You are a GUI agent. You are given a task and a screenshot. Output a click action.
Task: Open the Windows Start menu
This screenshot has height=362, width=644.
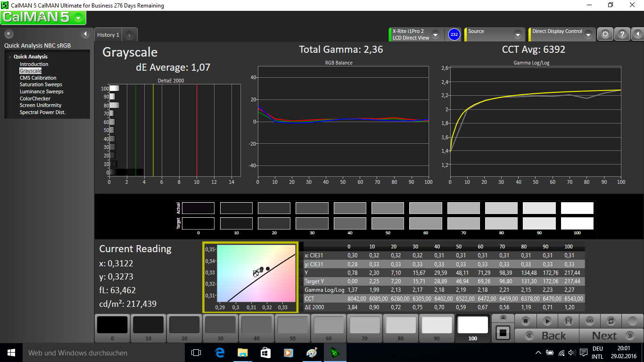coord(11,353)
